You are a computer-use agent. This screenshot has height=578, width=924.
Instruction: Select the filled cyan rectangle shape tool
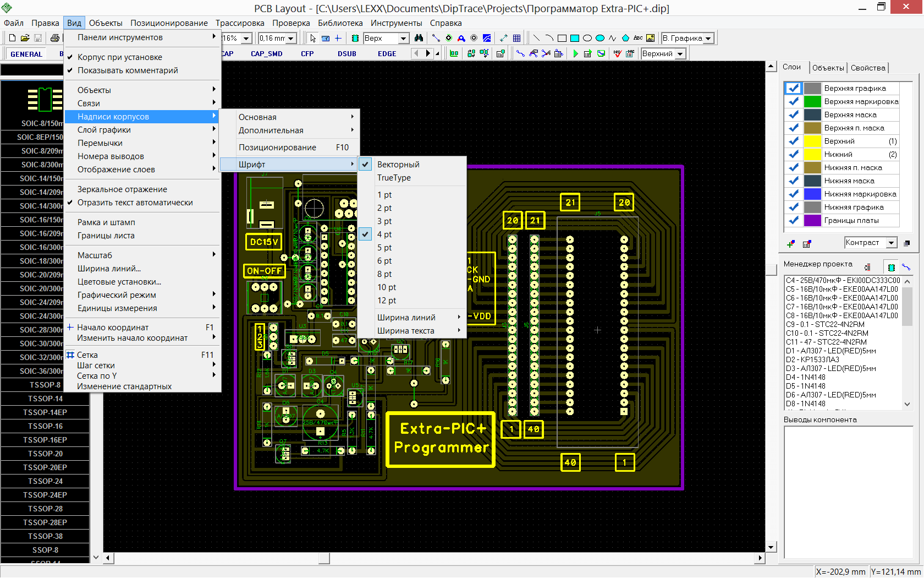point(575,38)
